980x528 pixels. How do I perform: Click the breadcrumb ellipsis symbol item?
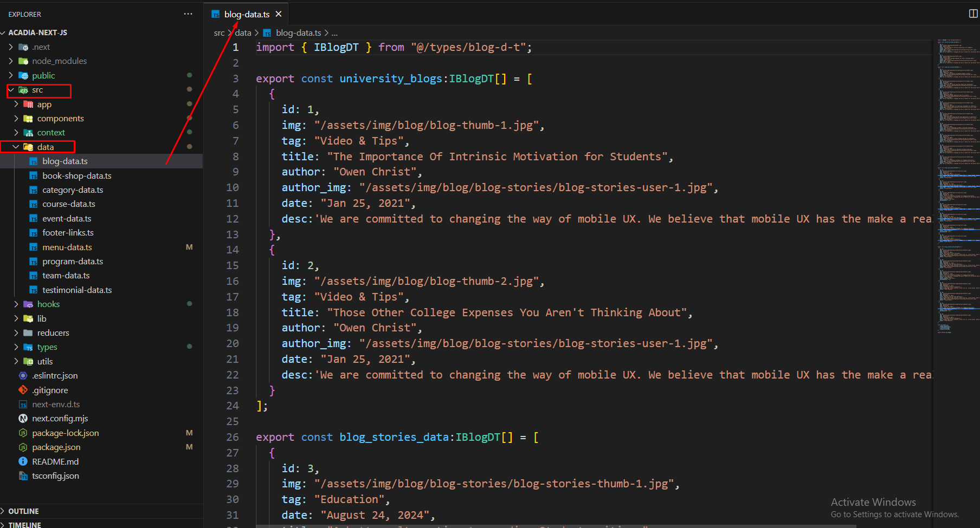click(x=334, y=33)
